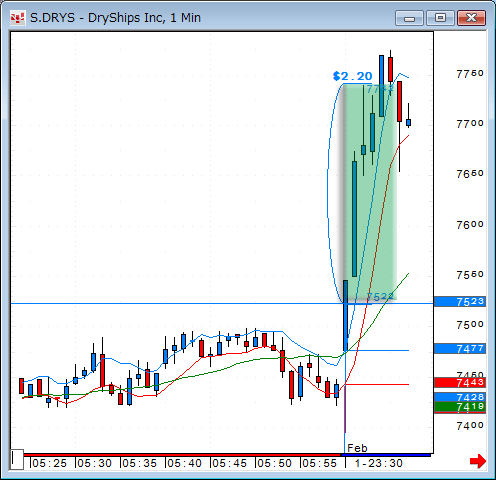This screenshot has width=496, height=480.
Task: Close the S.DRYS chart window
Action: (471, 18)
